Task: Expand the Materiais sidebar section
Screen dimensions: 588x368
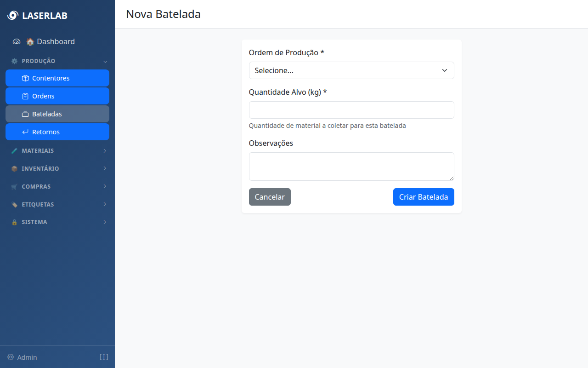Action: [x=57, y=151]
